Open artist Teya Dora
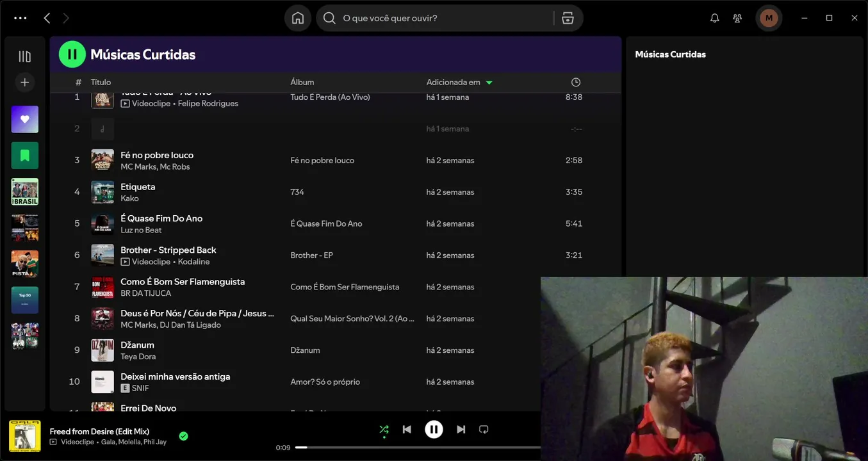Image resolution: width=868 pixels, height=461 pixels. click(138, 357)
